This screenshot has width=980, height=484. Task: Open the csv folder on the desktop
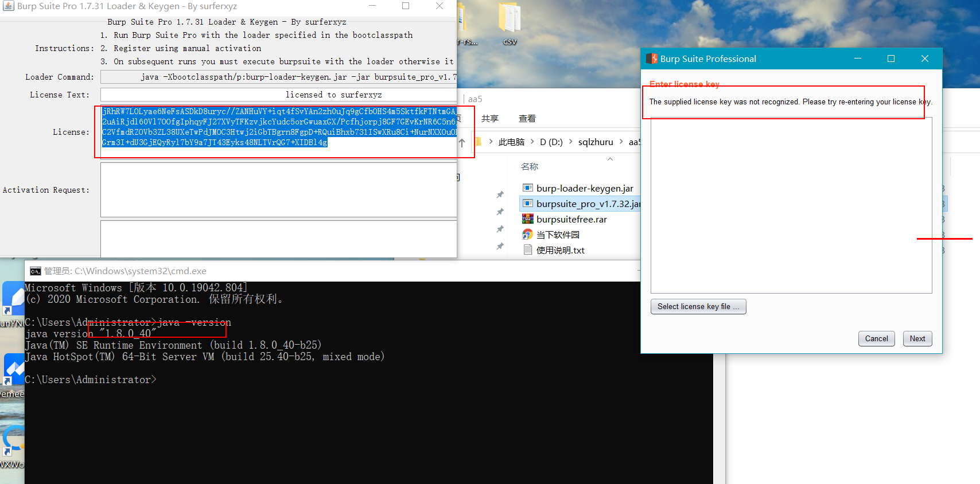[510, 23]
